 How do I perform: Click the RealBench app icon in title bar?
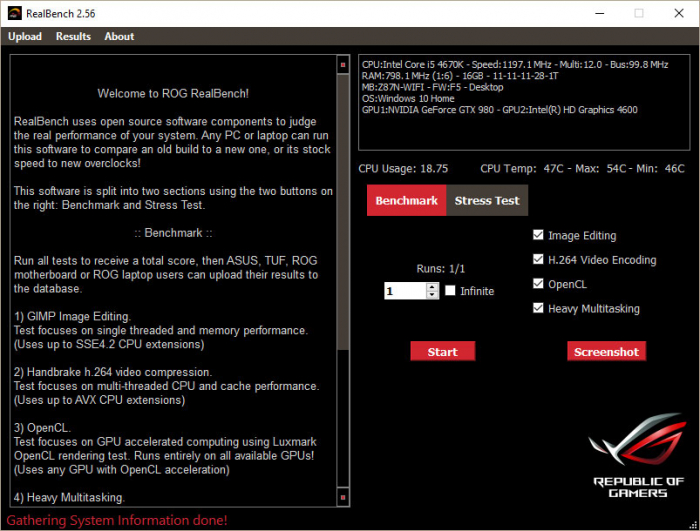(13, 13)
